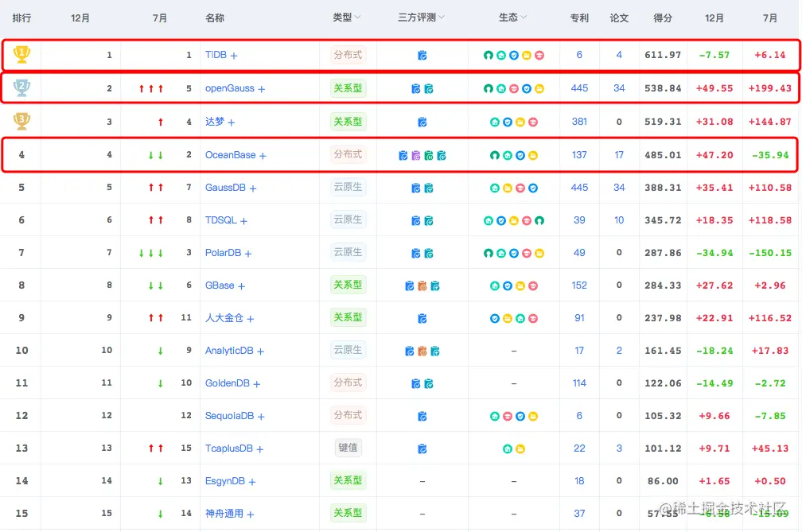Click the orange clipboard icon in AnalyticDB row
The image size is (802, 532).
point(422,351)
